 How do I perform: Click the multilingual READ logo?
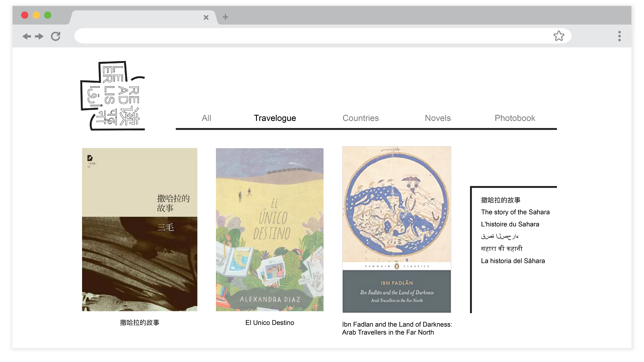pyautogui.click(x=113, y=96)
